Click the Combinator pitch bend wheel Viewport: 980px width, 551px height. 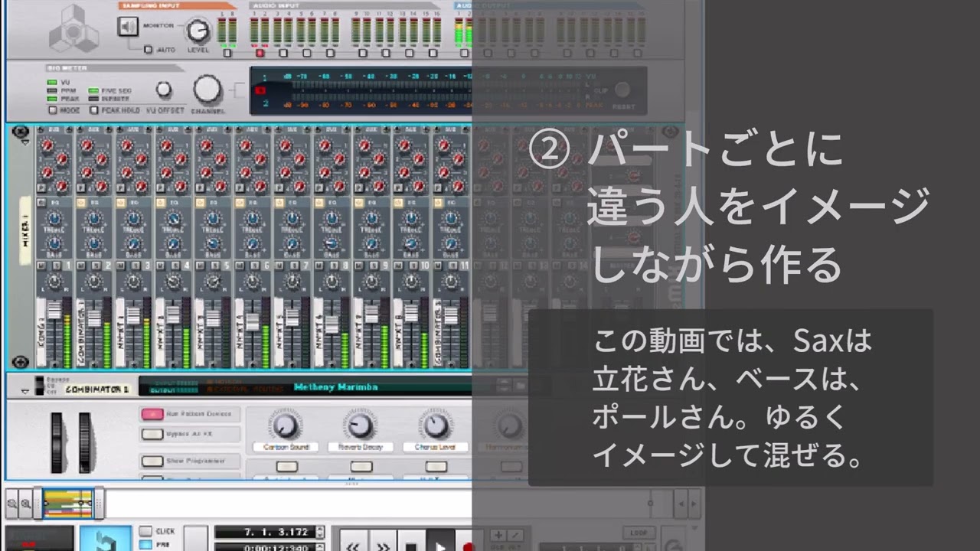coord(57,442)
